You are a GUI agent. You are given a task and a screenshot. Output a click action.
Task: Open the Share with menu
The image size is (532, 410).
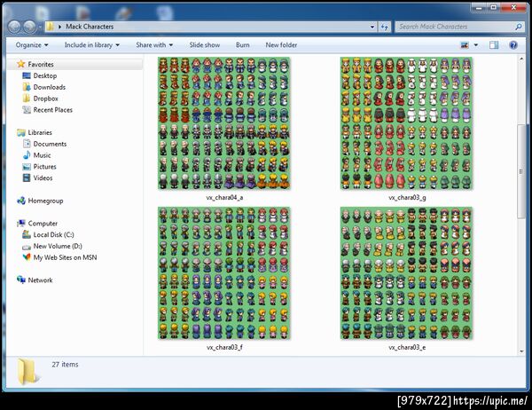tap(154, 45)
